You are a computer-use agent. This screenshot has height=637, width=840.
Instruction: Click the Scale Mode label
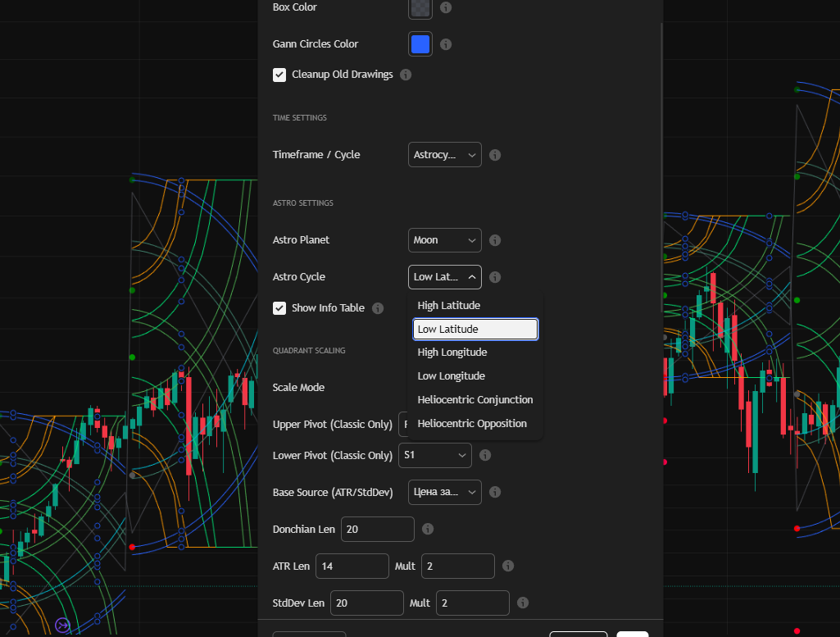(x=298, y=387)
